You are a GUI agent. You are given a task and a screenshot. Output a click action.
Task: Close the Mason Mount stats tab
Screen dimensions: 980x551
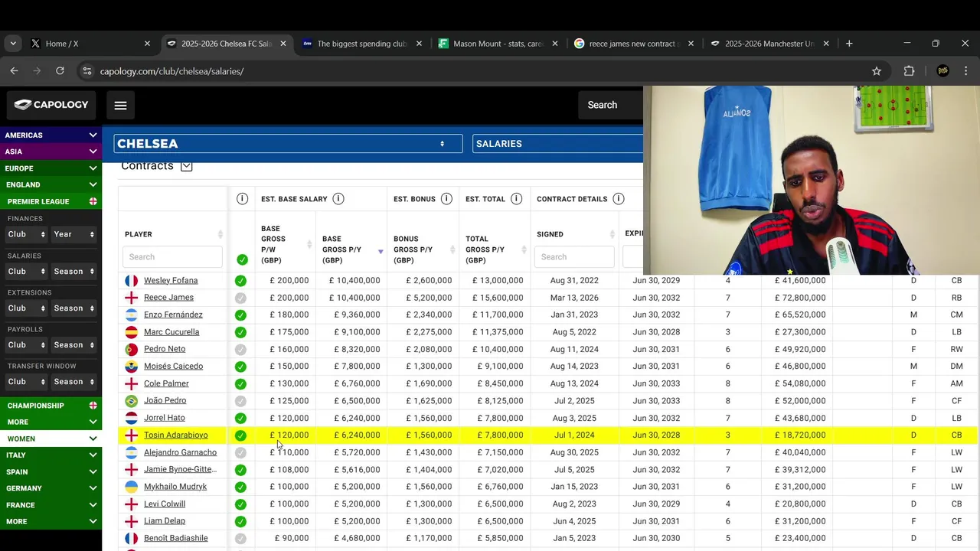tap(555, 44)
